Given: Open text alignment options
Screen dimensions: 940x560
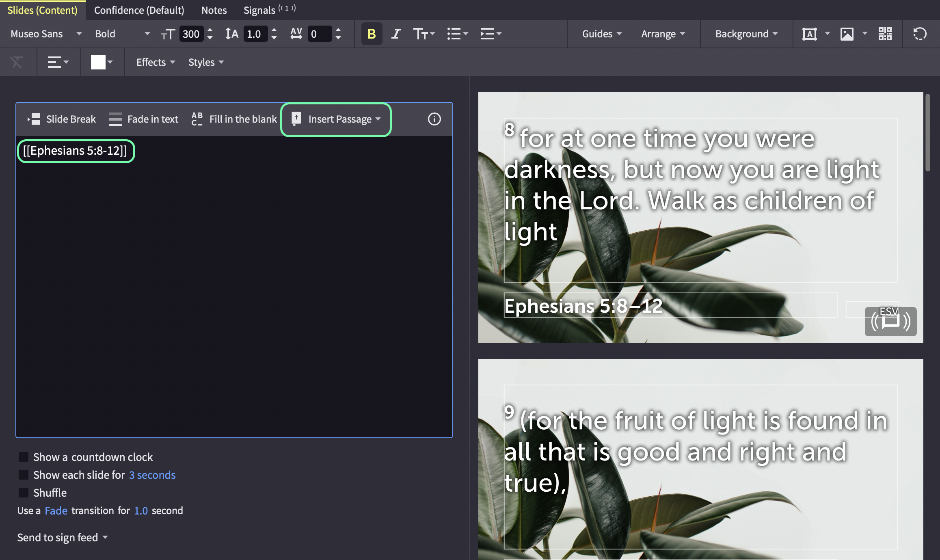Looking at the screenshot, I should 58,62.
